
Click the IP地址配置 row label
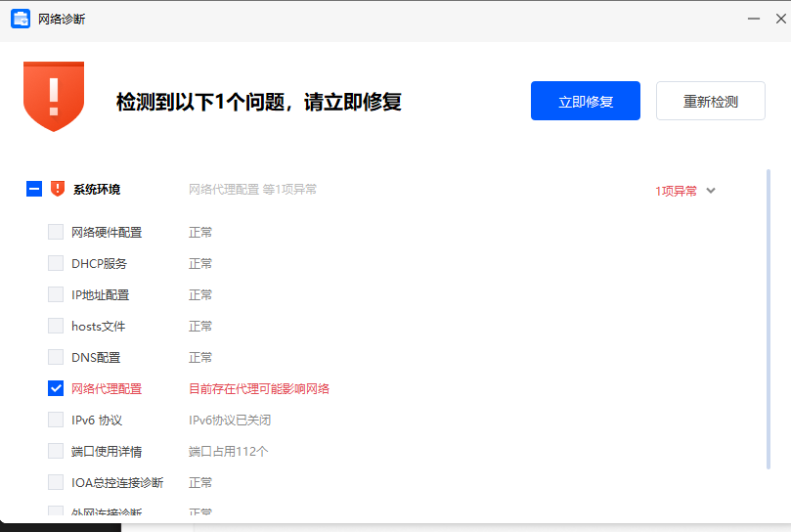pos(101,294)
